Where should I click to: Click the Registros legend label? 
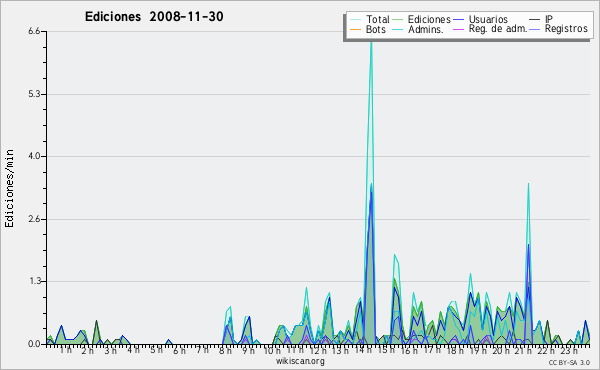(x=566, y=29)
